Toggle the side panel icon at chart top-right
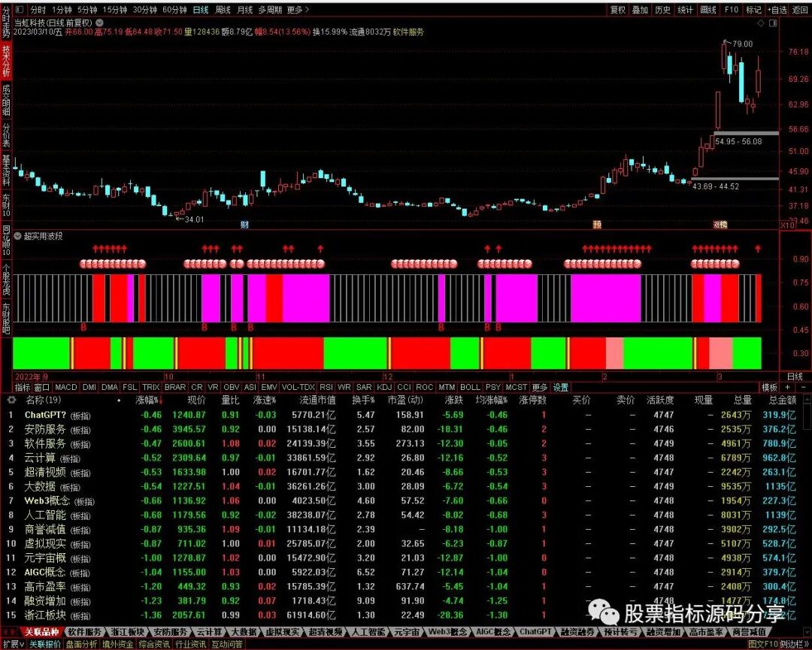This screenshot has height=650, width=812. pyautogui.click(x=773, y=23)
